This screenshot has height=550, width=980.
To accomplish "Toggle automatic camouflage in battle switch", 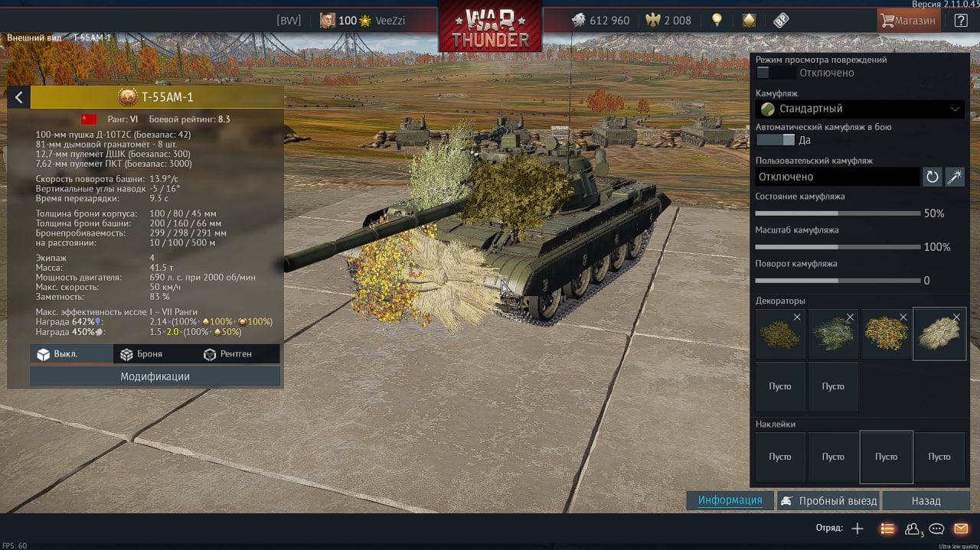I will pyautogui.click(x=775, y=140).
